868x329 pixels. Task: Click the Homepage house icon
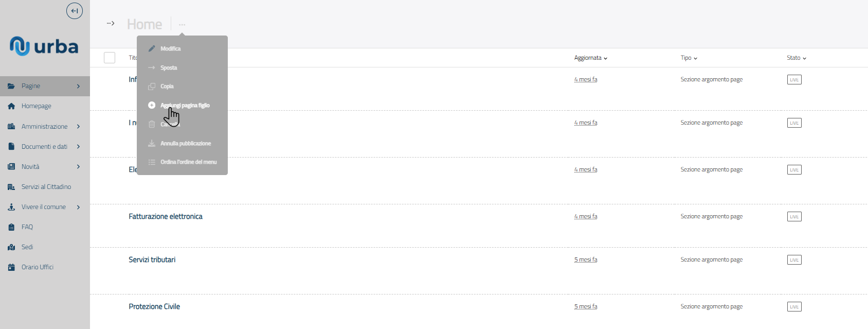pos(11,106)
